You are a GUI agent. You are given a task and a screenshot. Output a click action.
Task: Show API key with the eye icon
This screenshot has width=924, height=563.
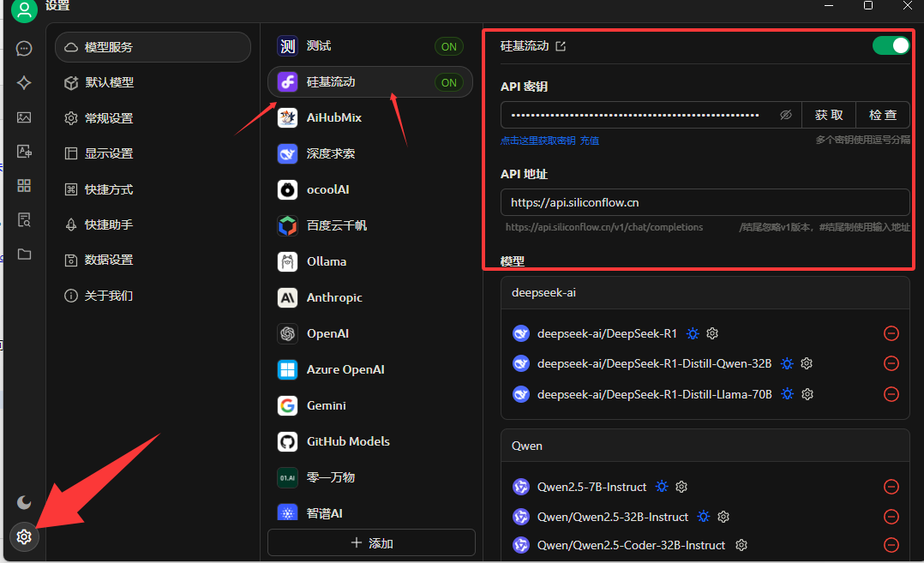pyautogui.click(x=785, y=115)
